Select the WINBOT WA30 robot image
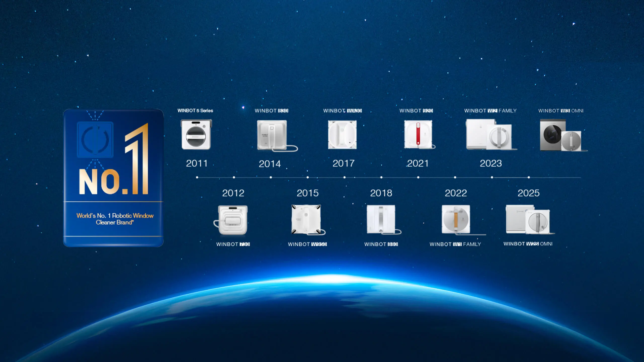The height and width of the screenshot is (362, 644). 342,135
